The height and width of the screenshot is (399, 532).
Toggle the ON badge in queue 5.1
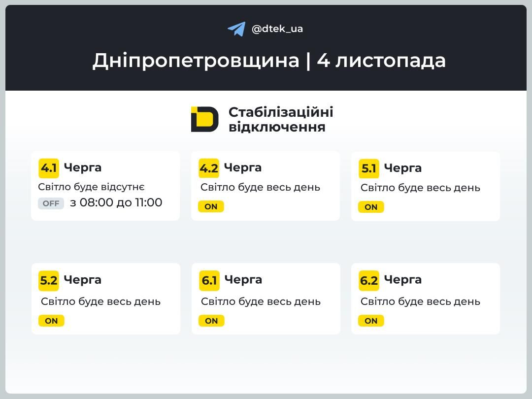(x=371, y=207)
